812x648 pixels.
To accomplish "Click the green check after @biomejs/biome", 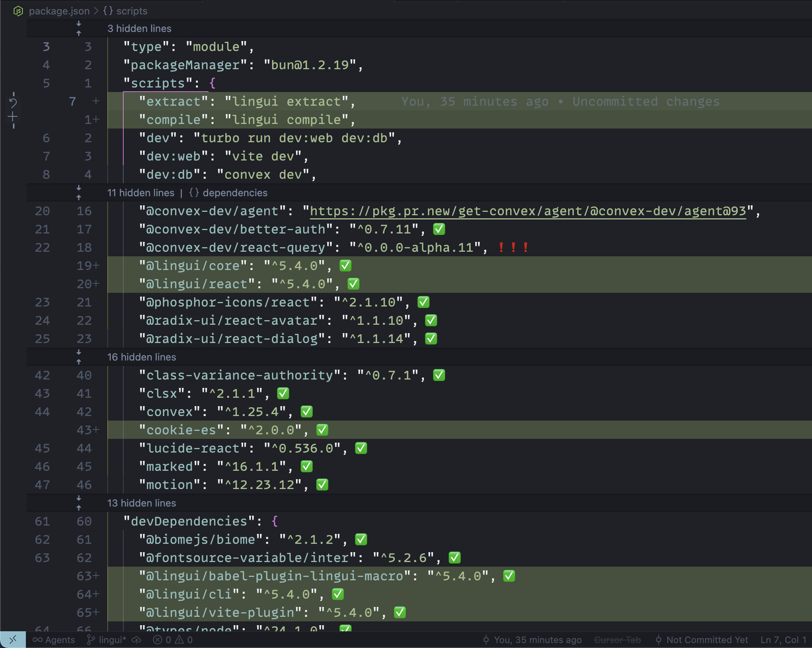I will pos(361,540).
